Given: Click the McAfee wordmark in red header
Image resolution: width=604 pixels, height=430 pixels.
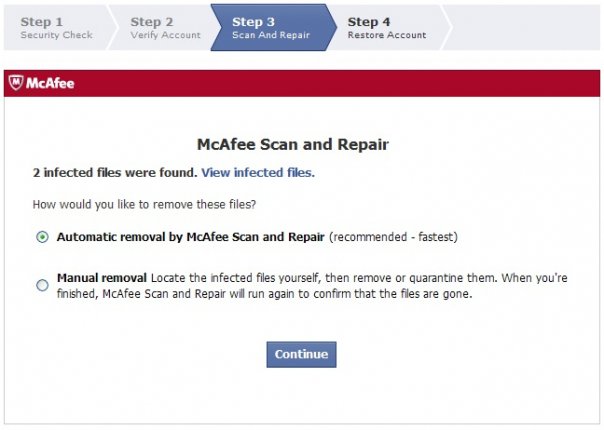Looking at the screenshot, I should 50,83.
